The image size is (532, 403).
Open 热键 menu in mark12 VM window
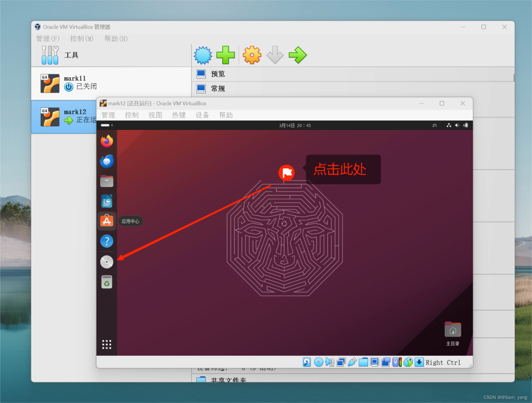[x=179, y=115]
